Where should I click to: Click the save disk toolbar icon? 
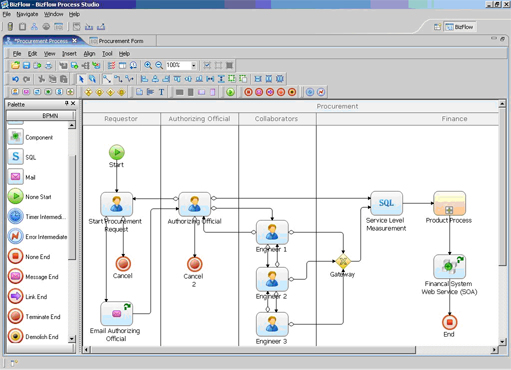click(26, 65)
